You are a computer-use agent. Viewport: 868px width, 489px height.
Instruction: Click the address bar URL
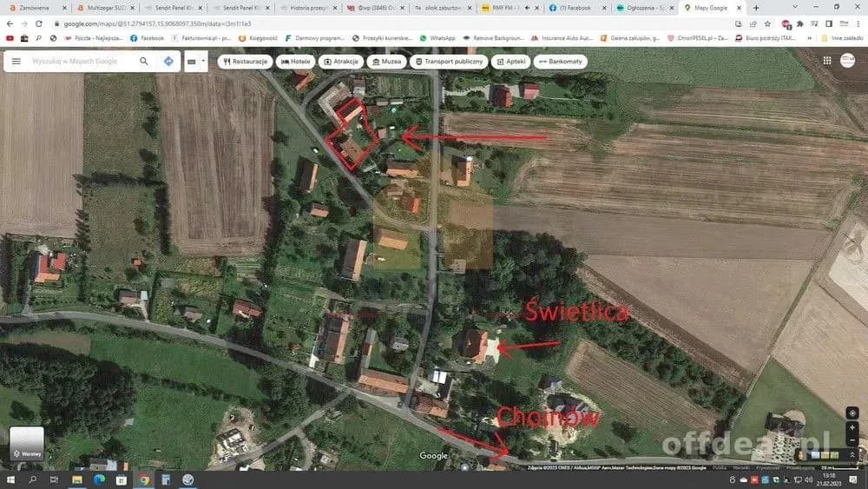157,23
